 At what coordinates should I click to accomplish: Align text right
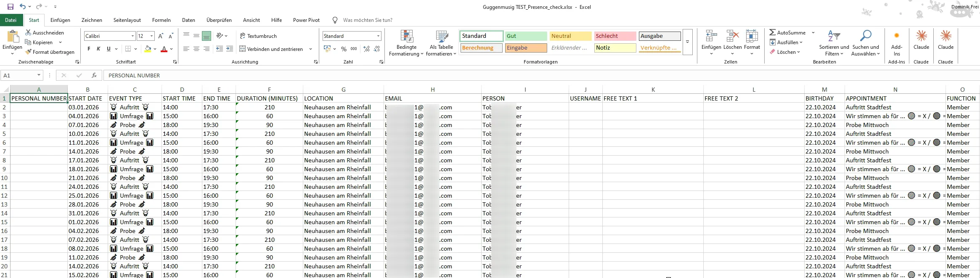(x=207, y=49)
